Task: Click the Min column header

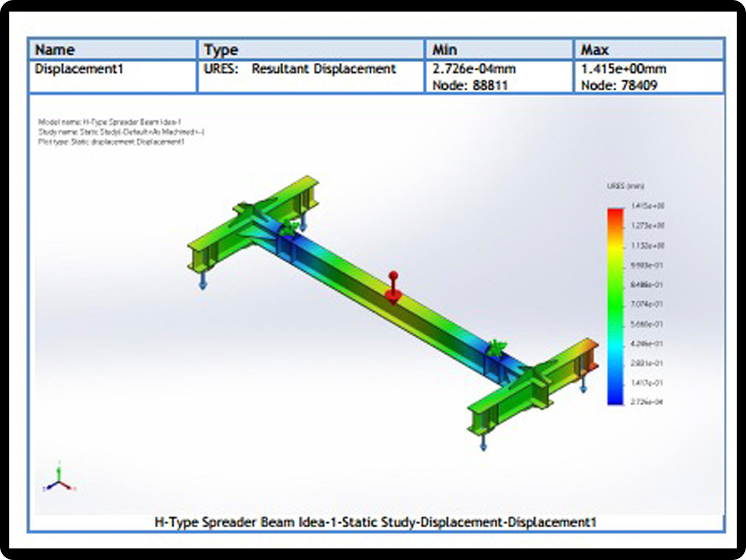Action: click(x=444, y=50)
